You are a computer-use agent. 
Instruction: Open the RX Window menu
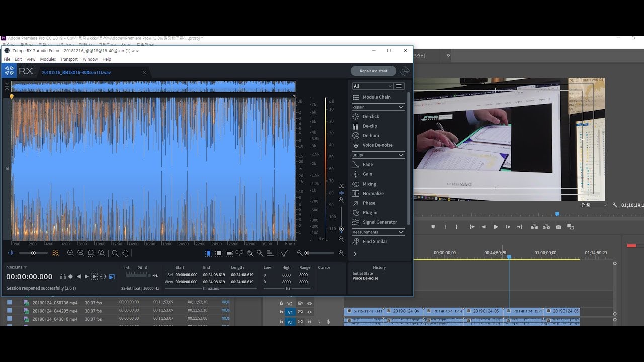tap(90, 59)
